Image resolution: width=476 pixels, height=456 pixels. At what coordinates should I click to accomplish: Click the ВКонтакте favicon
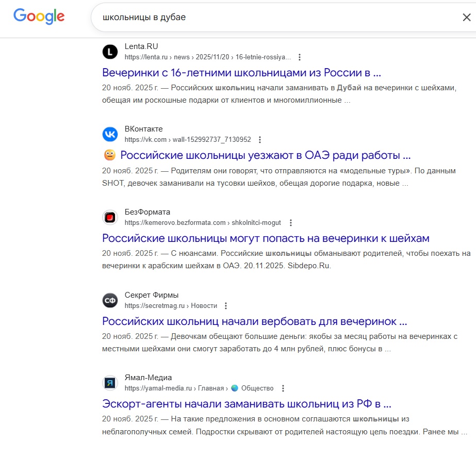110,134
